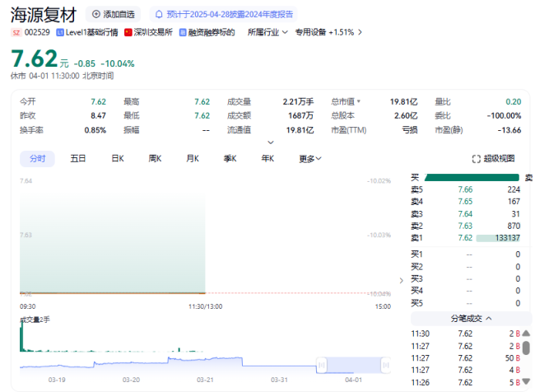Viewport: 535px width, 392px height.
Task: Click 卖4 price 7.65
Action: (x=465, y=202)
